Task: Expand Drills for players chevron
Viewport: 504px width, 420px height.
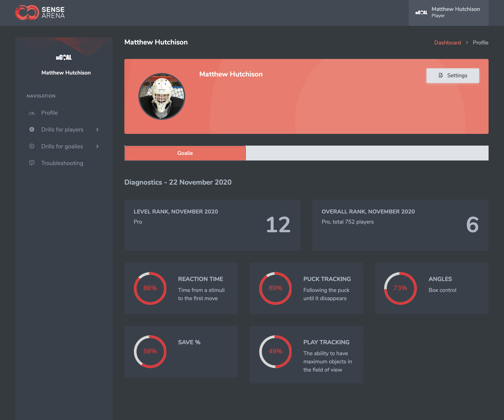Action: click(97, 130)
